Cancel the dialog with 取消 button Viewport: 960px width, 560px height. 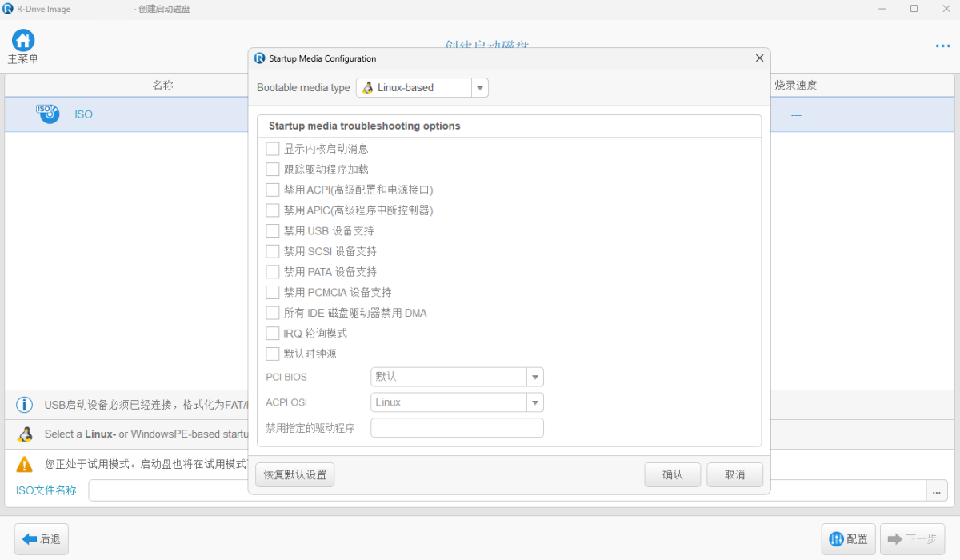coord(734,474)
